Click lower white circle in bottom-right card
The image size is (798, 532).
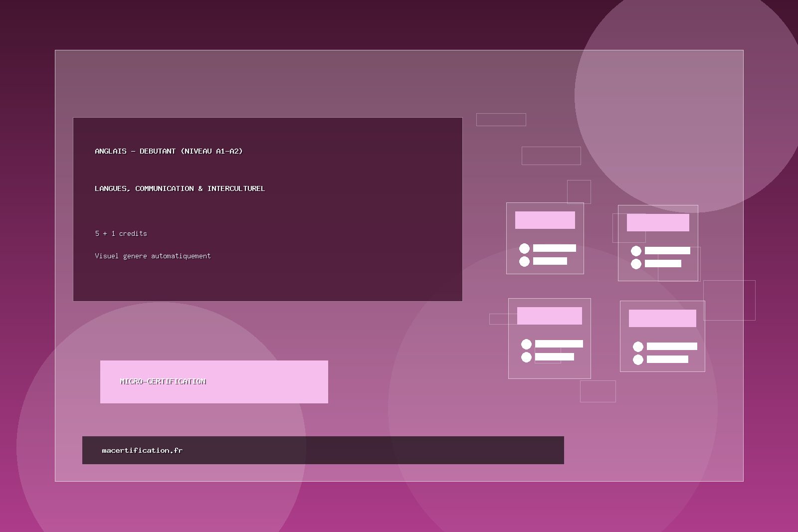[x=638, y=359]
